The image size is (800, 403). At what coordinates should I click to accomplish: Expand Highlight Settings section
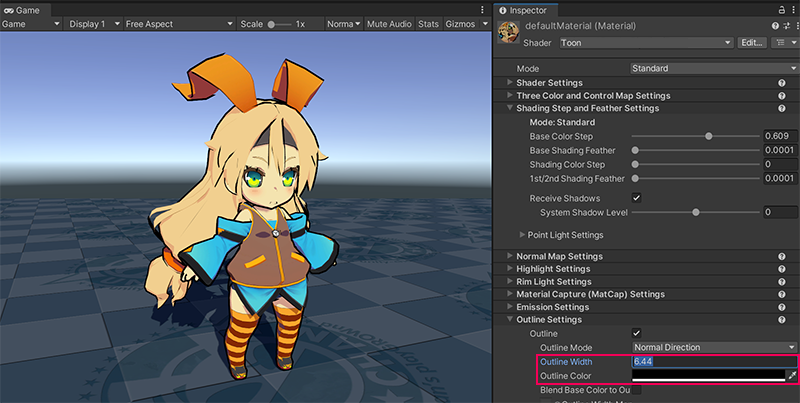pyautogui.click(x=510, y=269)
